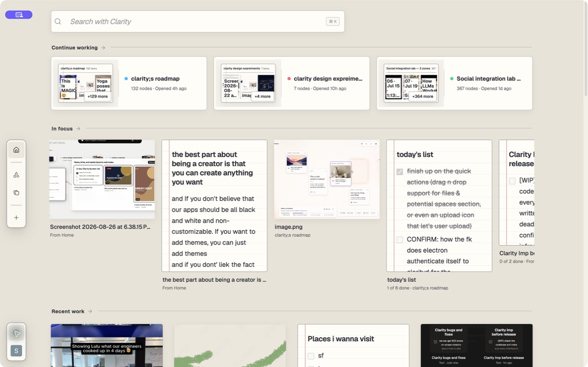Check the 'sf' checkbox in Places list
588x367 pixels.
[x=311, y=356]
